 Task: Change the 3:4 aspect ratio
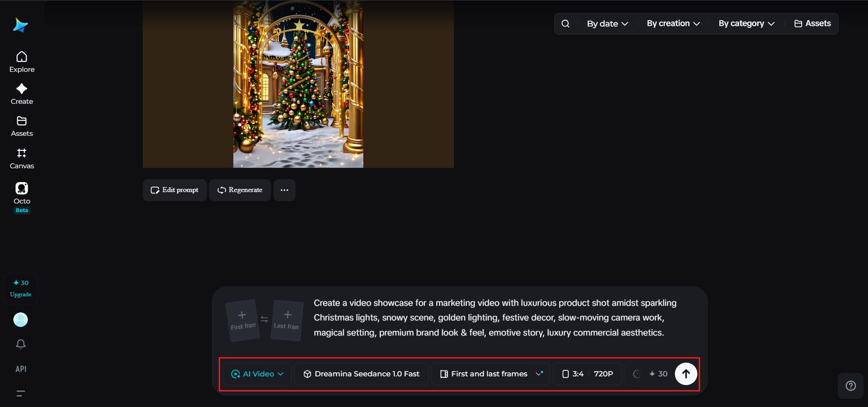tap(573, 374)
